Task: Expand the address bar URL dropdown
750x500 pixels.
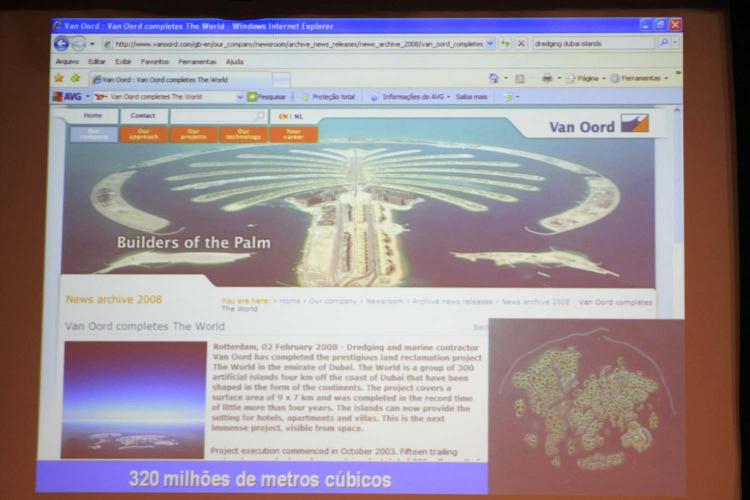Action: tap(489, 44)
